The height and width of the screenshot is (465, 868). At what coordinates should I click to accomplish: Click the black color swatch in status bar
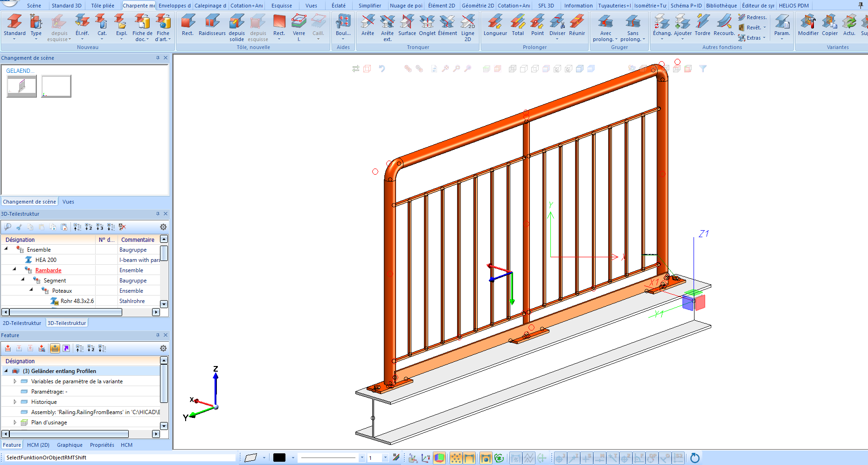pos(279,458)
